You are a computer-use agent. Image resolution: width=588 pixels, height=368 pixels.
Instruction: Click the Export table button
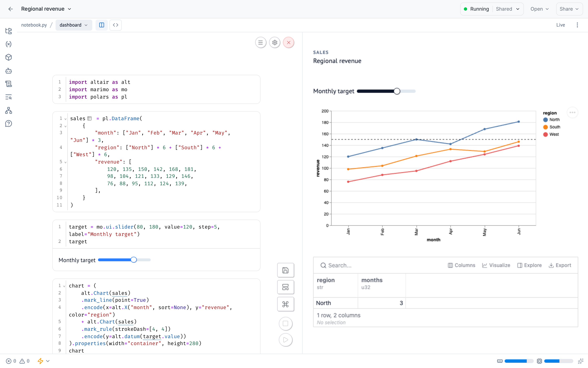coord(560,265)
